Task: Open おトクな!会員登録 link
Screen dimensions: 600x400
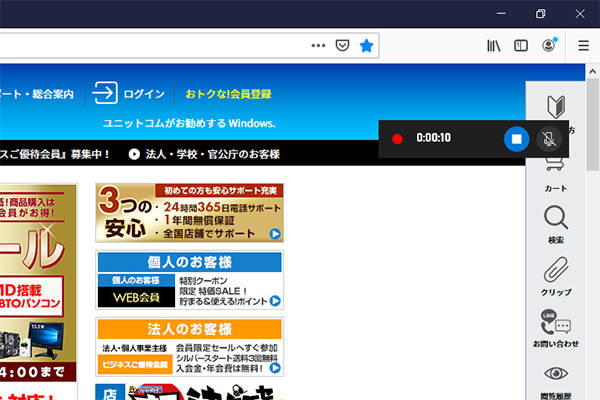Action: (228, 94)
